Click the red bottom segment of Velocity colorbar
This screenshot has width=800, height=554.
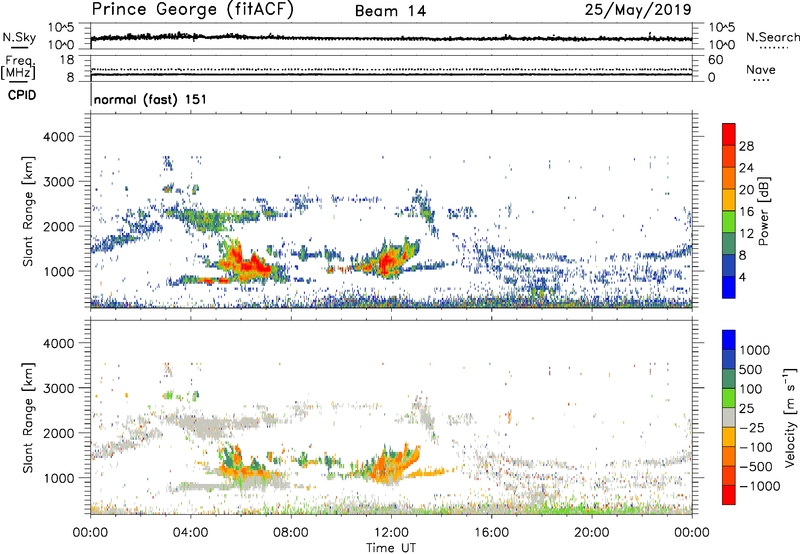729,495
